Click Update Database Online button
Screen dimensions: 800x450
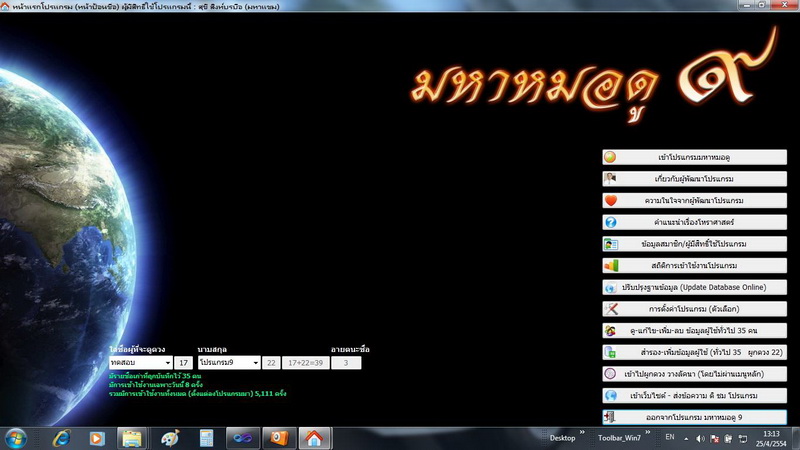[694, 287]
